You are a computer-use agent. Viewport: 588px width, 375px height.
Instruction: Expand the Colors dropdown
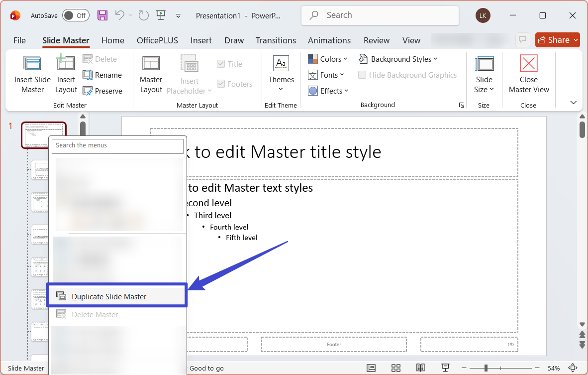[x=328, y=59]
